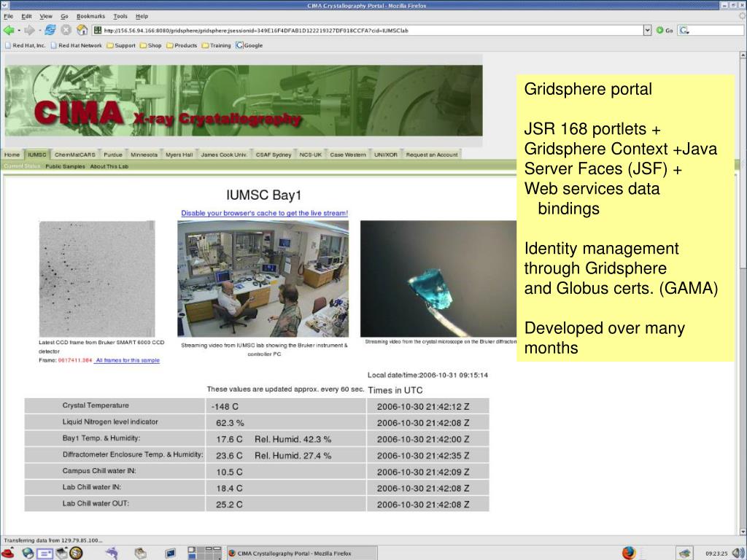Open the Google bookmark
The image size is (747, 560).
point(249,45)
